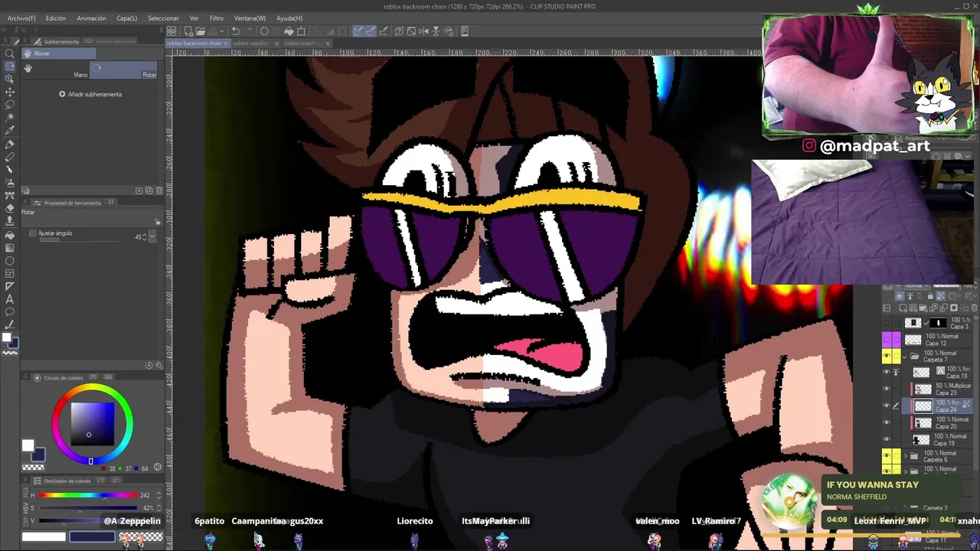Open the angle step dropdown next to 45

point(152,237)
